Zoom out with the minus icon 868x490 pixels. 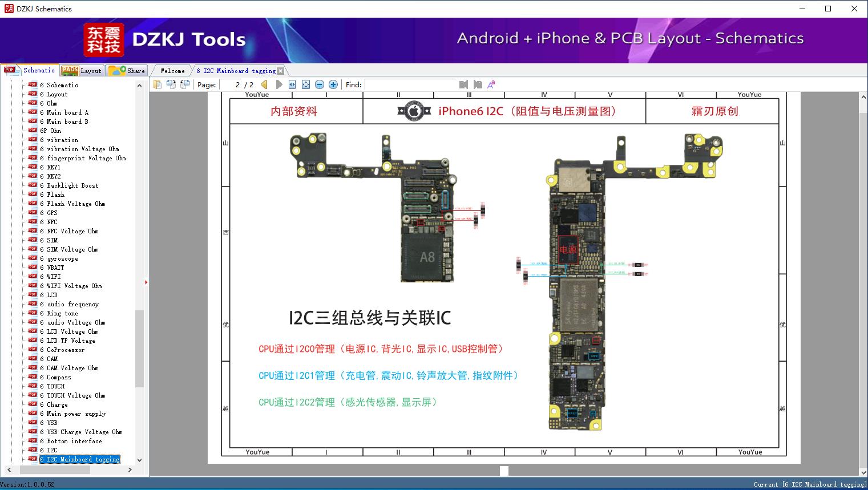click(320, 84)
